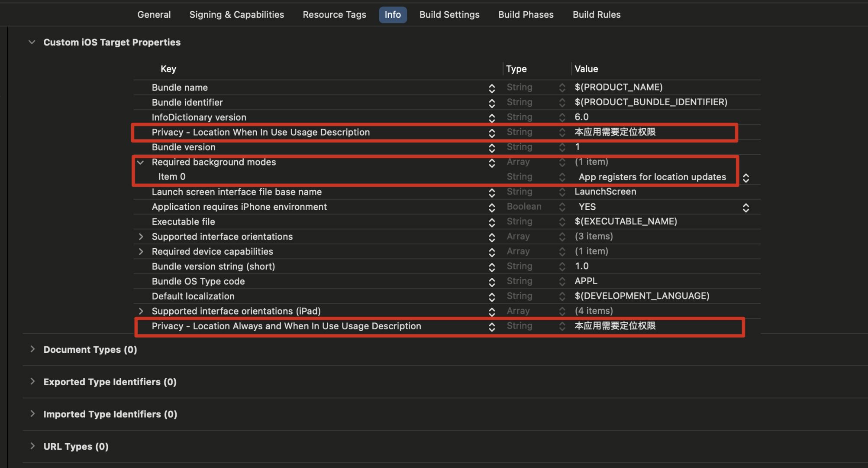The height and width of the screenshot is (468, 868).
Task: Click key stepper next to Bundle name
Action: pos(491,88)
